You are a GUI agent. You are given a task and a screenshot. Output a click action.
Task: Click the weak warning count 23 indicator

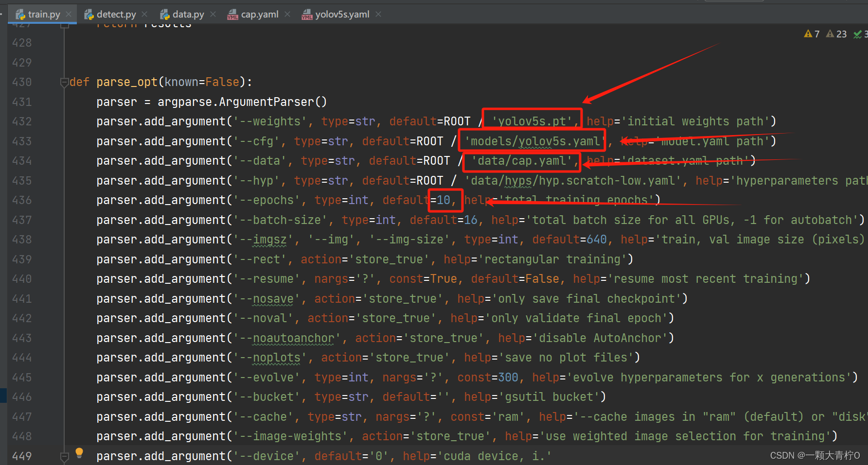click(836, 34)
